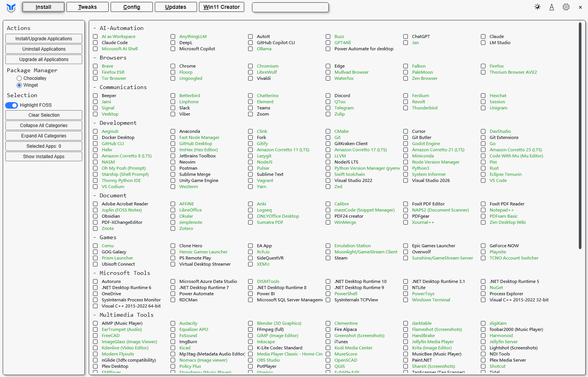
Task: Click the WinUtil logo icon
Action: 11,8
